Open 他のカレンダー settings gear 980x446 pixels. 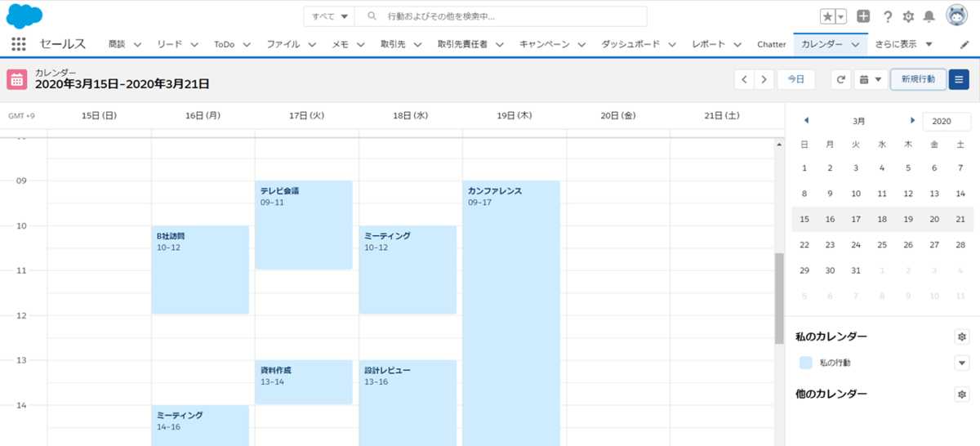click(x=961, y=394)
